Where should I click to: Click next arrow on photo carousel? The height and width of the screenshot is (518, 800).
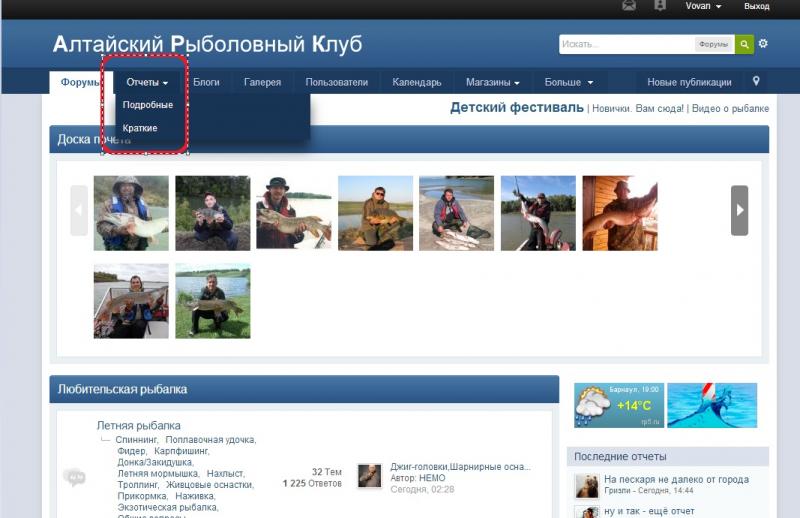pos(739,211)
